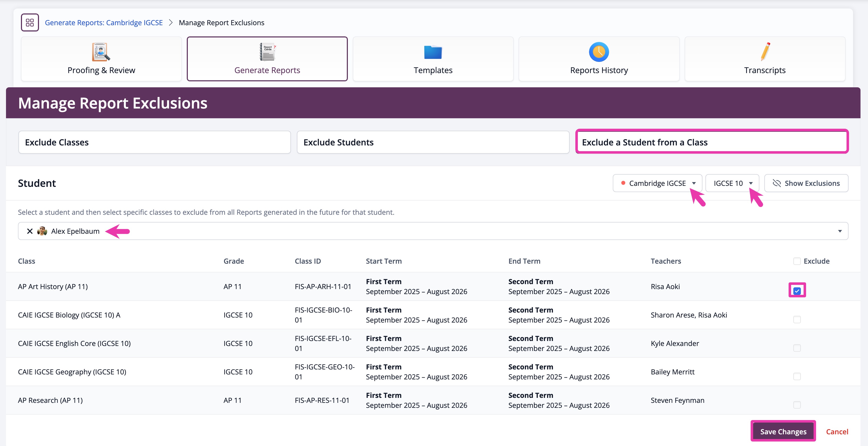The height and width of the screenshot is (446, 868).
Task: Uncheck exclude for AP Art History
Action: [797, 291]
